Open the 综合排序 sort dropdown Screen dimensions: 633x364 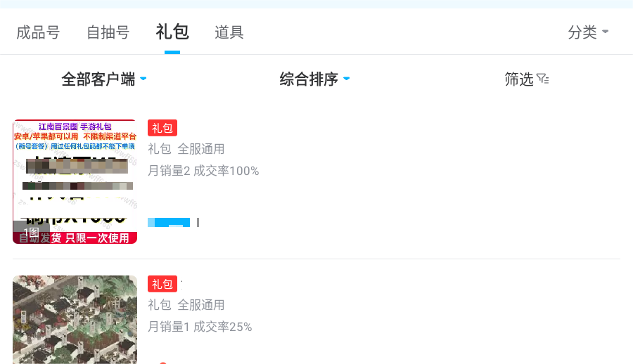pyautogui.click(x=309, y=79)
